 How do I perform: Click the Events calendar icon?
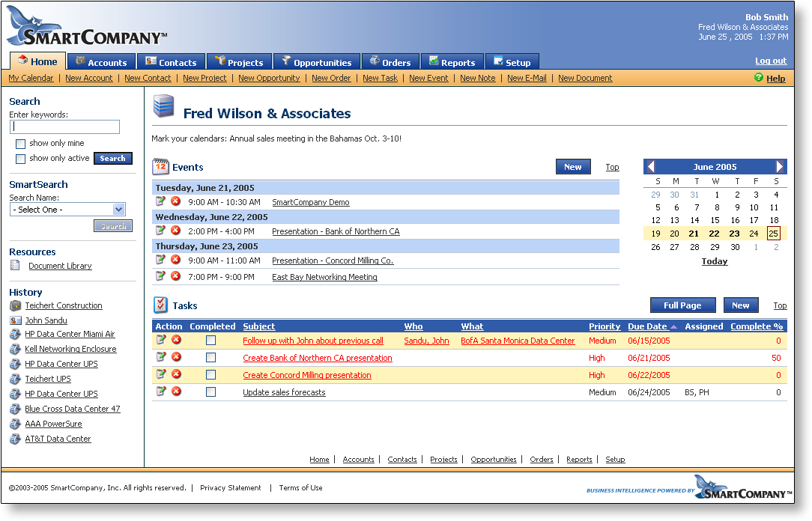pyautogui.click(x=160, y=167)
